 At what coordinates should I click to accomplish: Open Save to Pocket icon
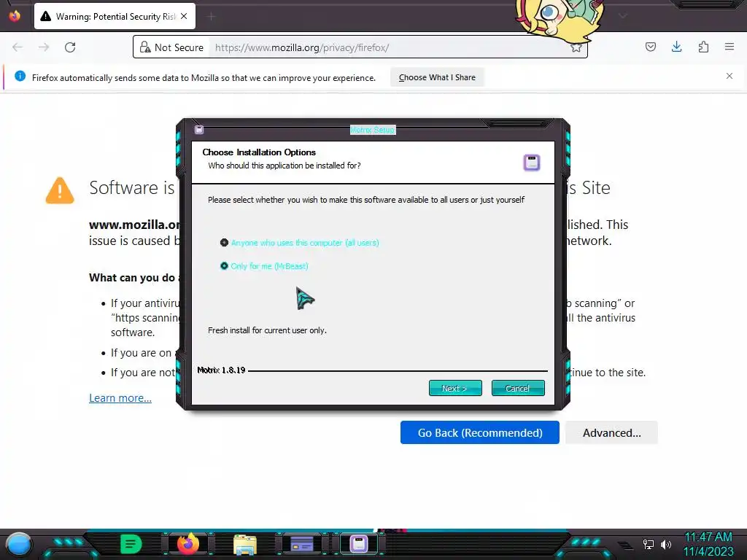650,47
